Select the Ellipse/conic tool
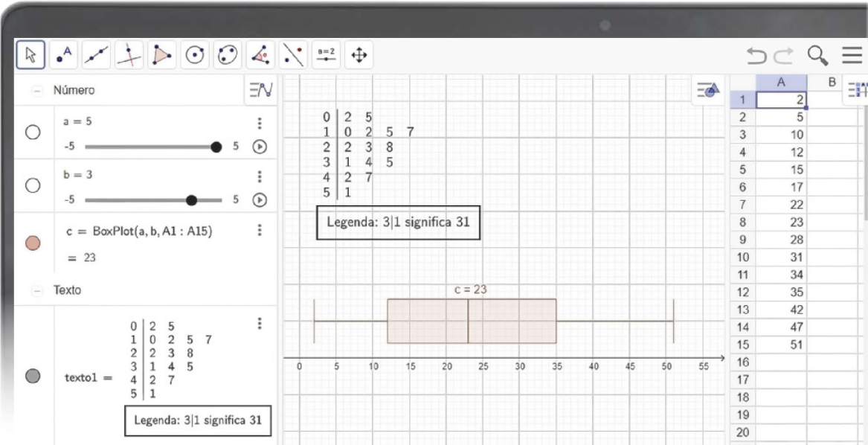Image resolution: width=868 pixels, height=445 pixels. pyautogui.click(x=228, y=55)
